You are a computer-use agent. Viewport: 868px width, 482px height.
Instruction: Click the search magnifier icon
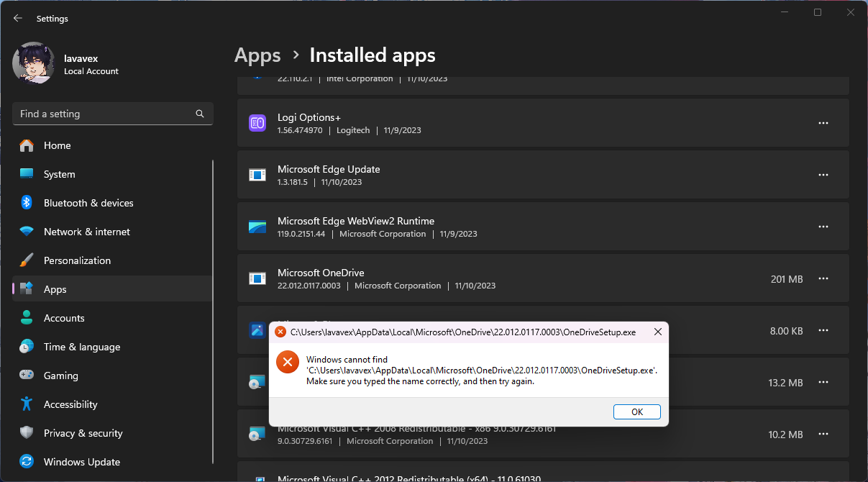[x=199, y=114]
